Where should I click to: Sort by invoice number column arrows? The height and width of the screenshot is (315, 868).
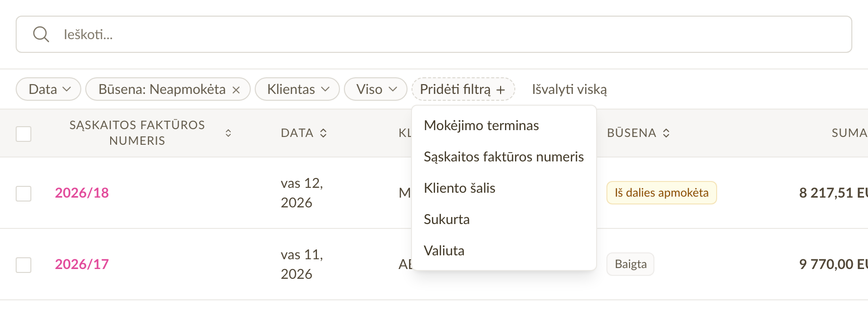[x=228, y=133]
